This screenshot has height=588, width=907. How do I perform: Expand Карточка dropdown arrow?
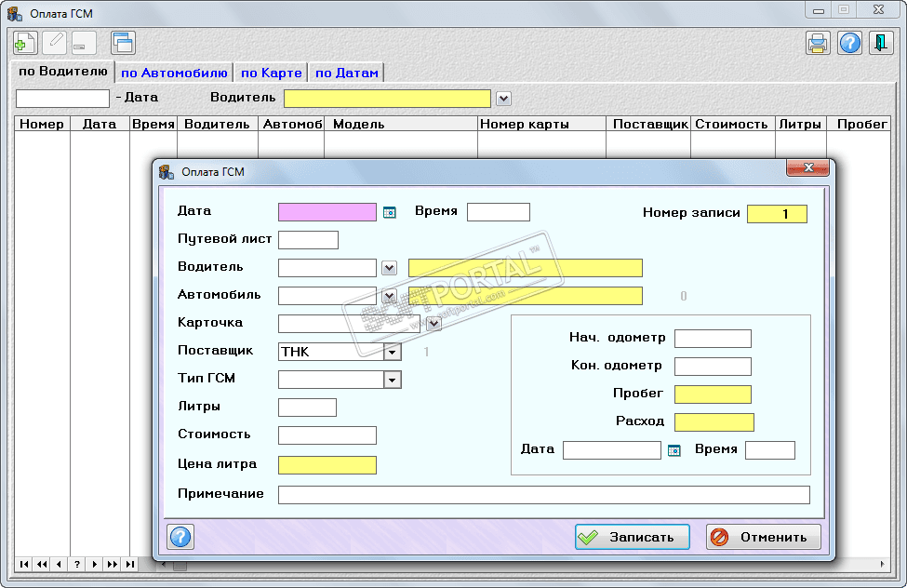pyautogui.click(x=433, y=324)
